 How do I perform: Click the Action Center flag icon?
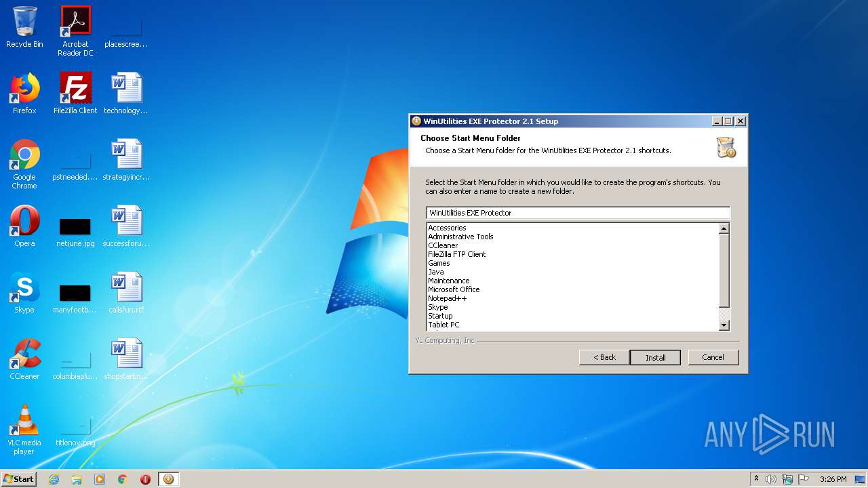coord(804,479)
